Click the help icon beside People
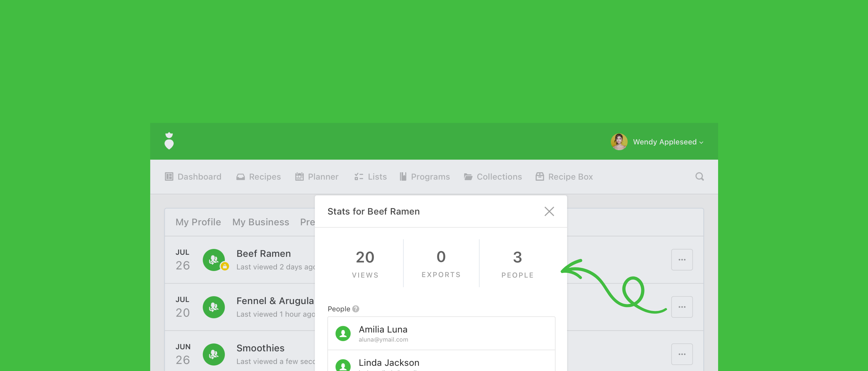The image size is (868, 371). (355, 309)
